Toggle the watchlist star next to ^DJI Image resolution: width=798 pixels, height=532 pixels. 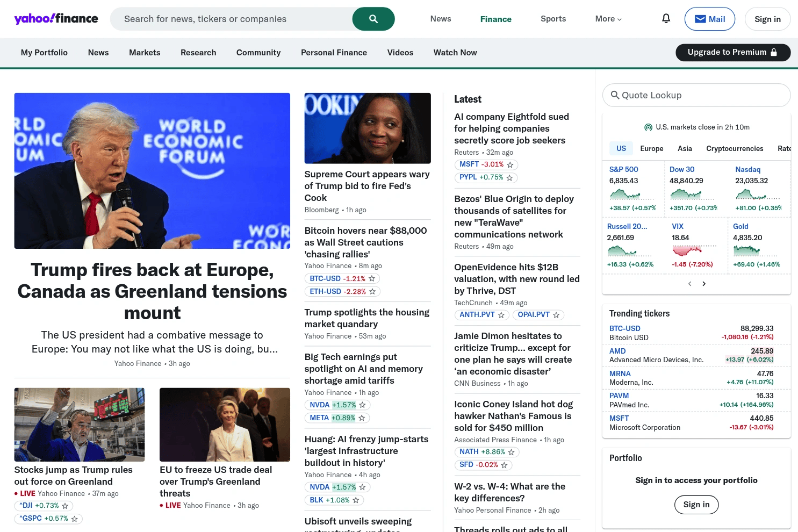point(64,506)
